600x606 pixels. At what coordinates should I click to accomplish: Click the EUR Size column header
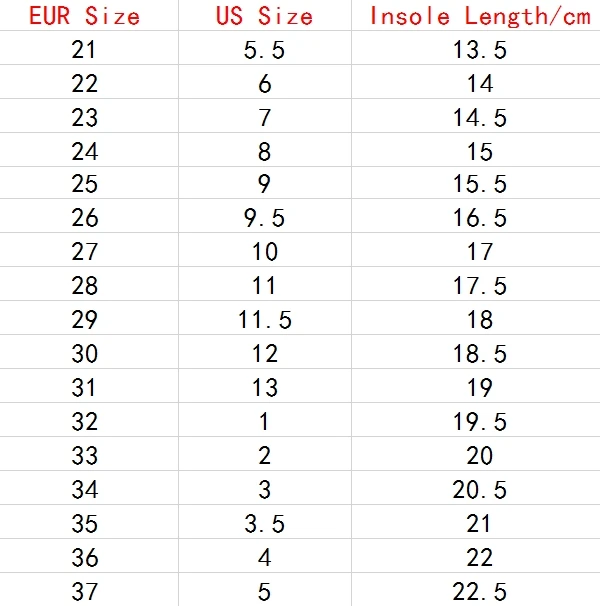click(x=84, y=16)
